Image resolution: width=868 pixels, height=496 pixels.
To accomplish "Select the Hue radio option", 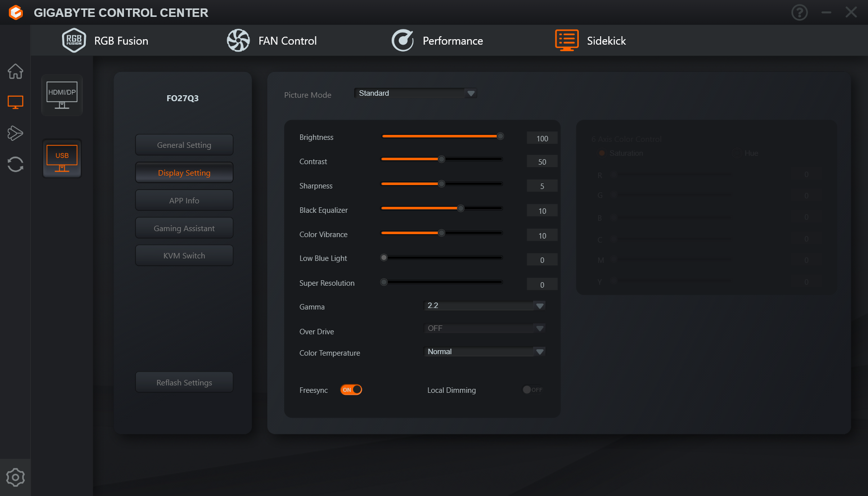I will click(x=736, y=153).
